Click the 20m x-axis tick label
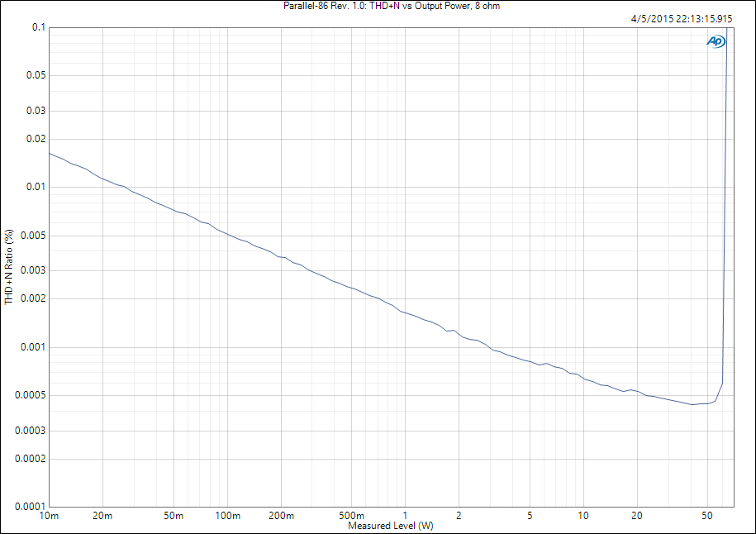756x534 pixels. point(102,516)
